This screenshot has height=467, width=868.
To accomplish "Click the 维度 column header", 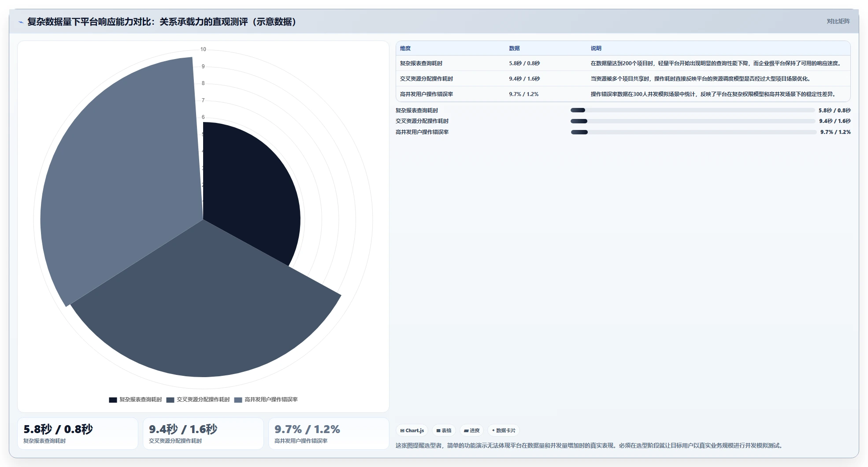I will [405, 48].
